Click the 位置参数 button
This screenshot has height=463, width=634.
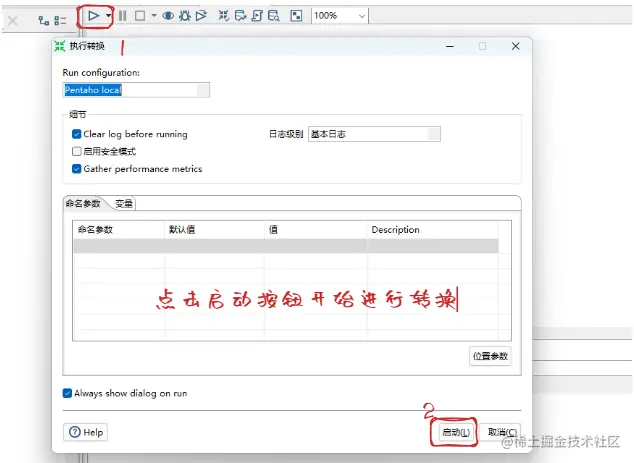(x=490, y=356)
